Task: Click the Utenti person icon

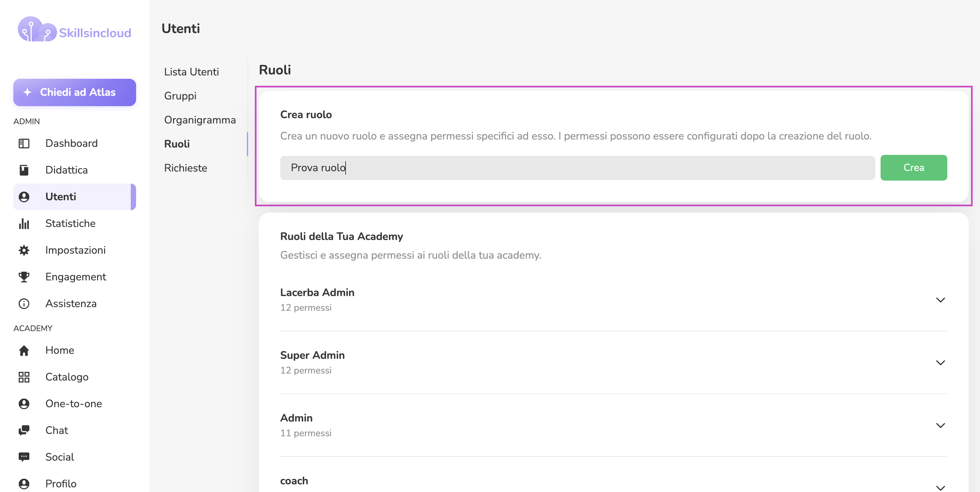Action: pos(24,197)
